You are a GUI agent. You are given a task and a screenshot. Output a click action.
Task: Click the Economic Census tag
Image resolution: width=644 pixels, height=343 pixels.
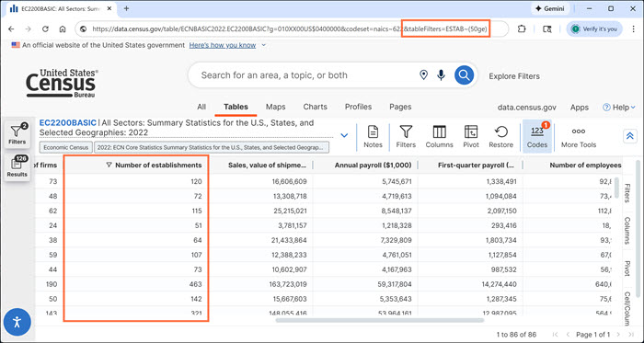pos(65,147)
